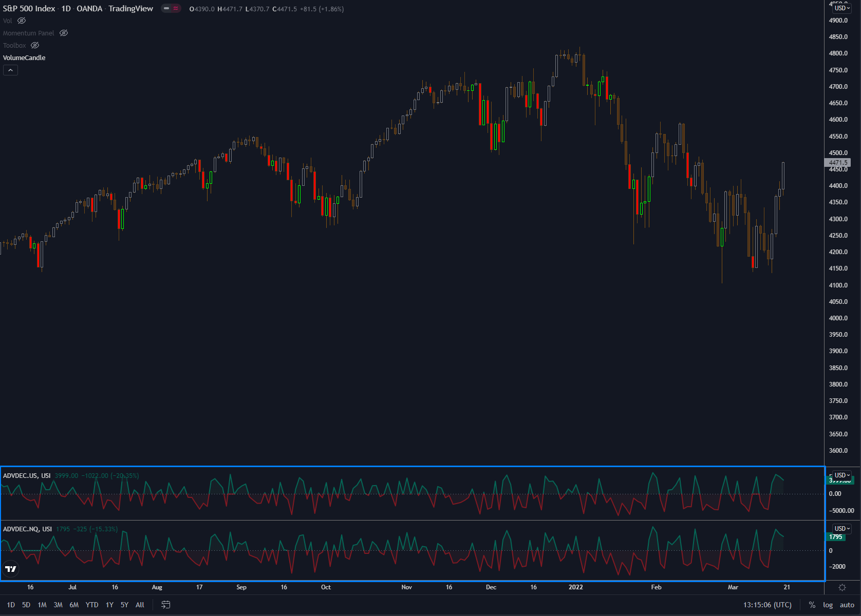
Task: Switch to the YTD timeframe
Action: (92, 605)
